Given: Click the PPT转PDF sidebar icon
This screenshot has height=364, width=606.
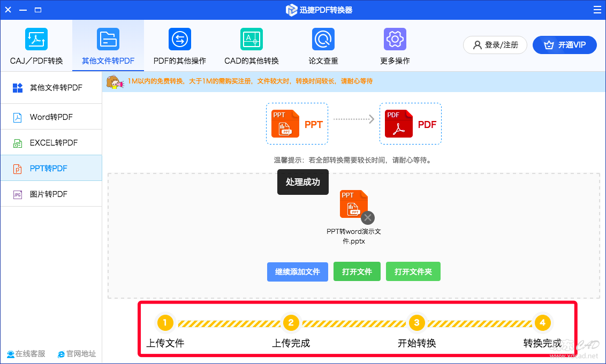Looking at the screenshot, I should point(17,169).
